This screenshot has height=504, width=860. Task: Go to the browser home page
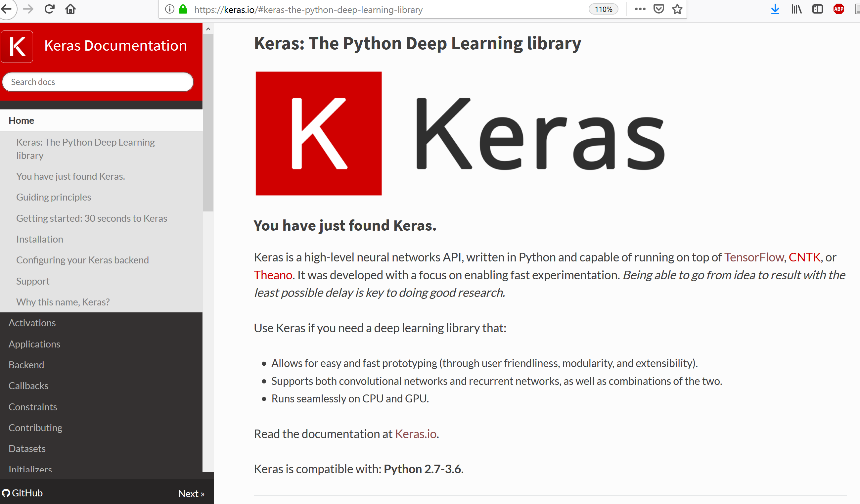pyautogui.click(x=70, y=9)
